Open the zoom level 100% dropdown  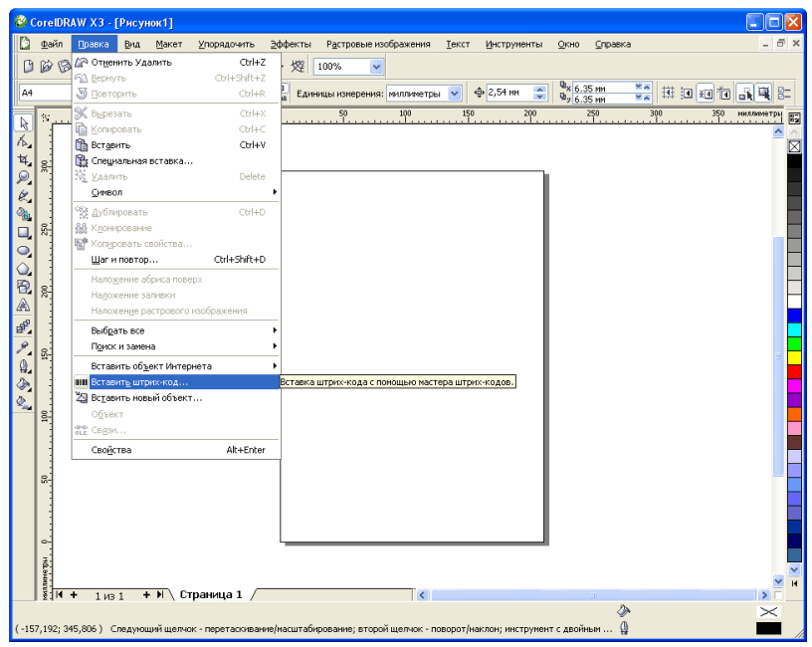pos(376,67)
